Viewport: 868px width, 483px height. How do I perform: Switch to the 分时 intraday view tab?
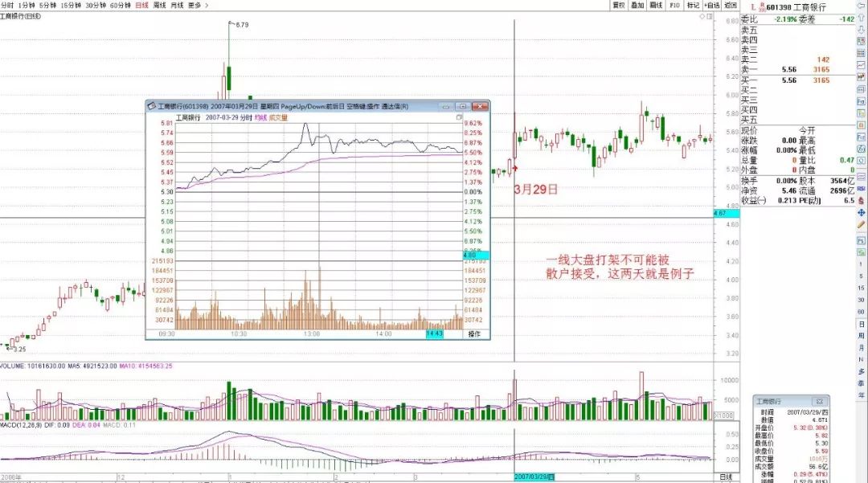click(7, 5)
